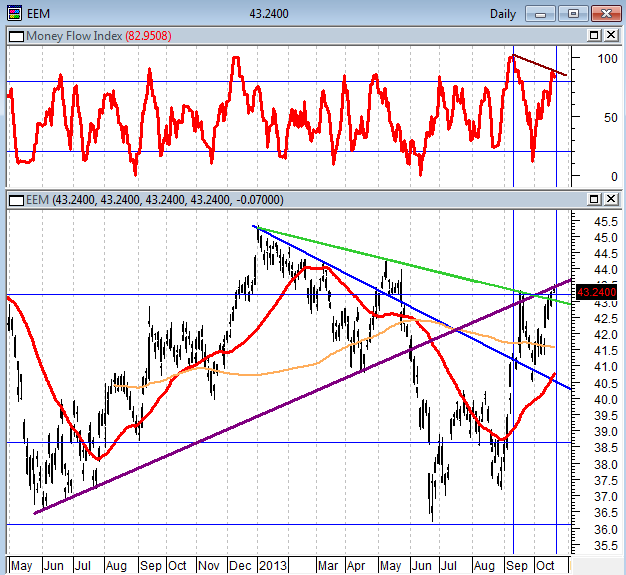The height and width of the screenshot is (575, 626).
Task: Click the Mar label on time axis
Action: pos(328,565)
